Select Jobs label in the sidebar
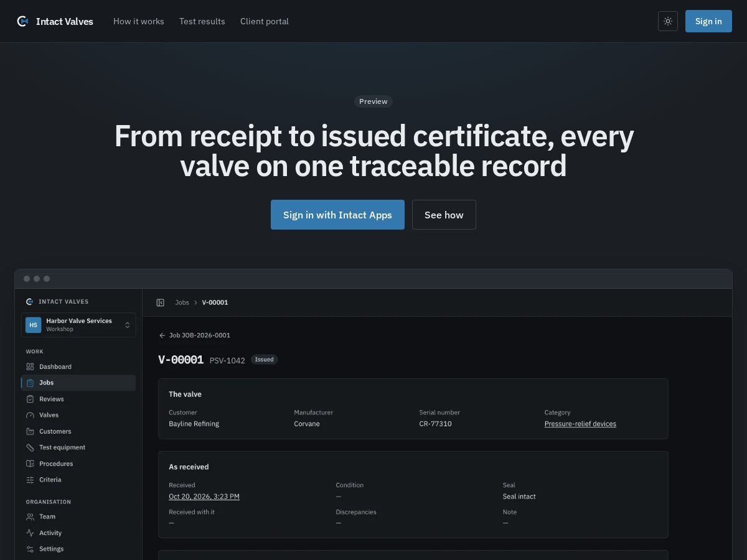Image resolution: width=747 pixels, height=560 pixels. coord(47,383)
